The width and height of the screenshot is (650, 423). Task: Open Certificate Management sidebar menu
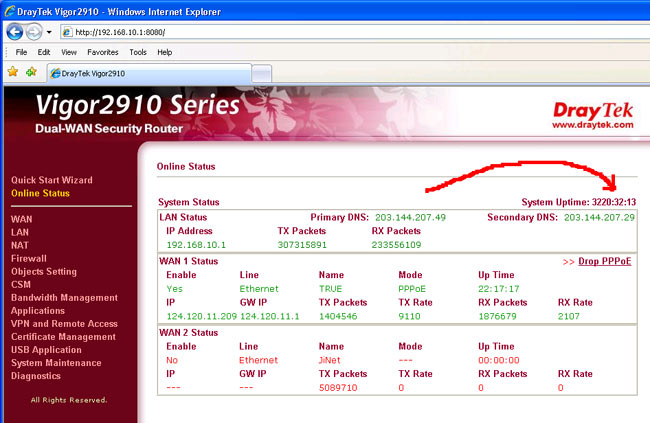(63, 337)
